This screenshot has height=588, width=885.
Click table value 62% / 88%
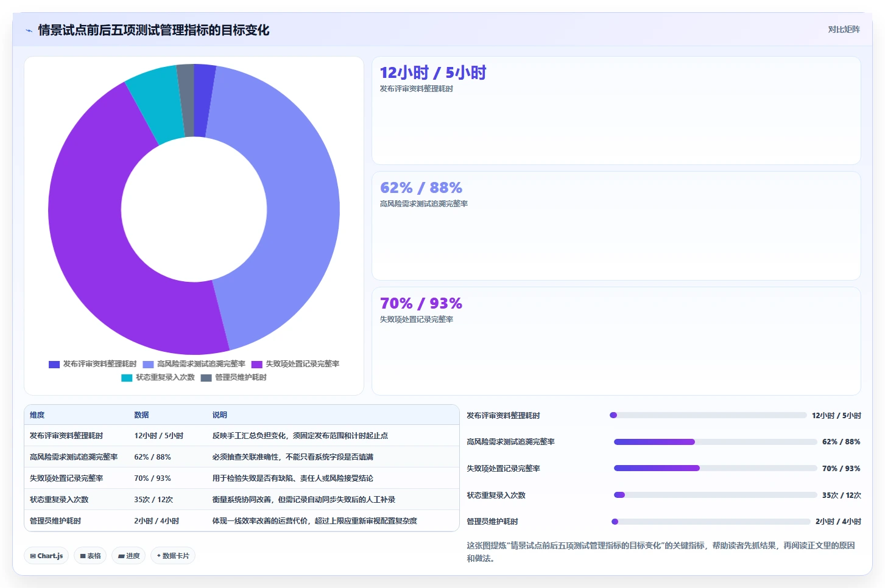pyautogui.click(x=152, y=457)
